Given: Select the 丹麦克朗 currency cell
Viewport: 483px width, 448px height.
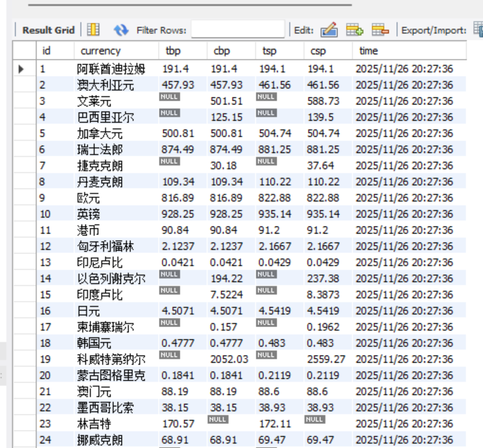Looking at the screenshot, I should (x=116, y=182).
